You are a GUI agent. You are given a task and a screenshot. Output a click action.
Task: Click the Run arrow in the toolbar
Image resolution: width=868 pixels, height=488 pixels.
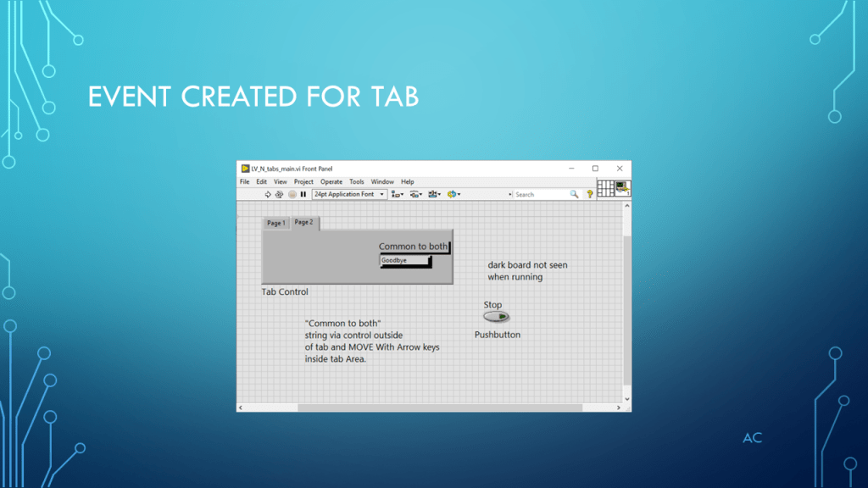point(268,194)
